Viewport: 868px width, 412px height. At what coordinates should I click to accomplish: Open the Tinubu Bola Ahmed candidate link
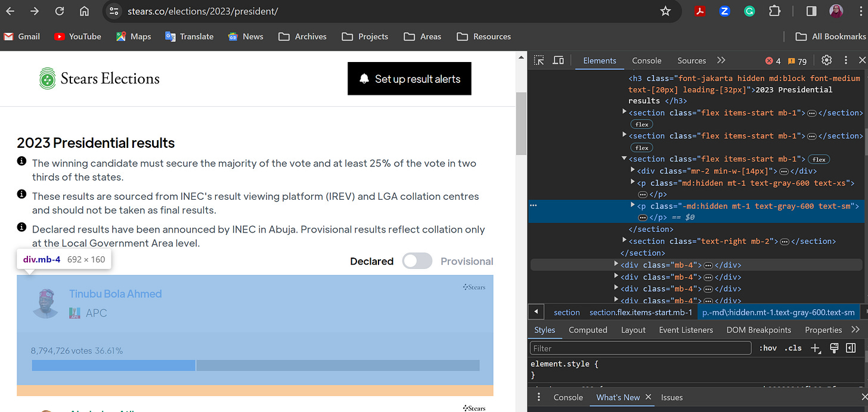(x=115, y=293)
